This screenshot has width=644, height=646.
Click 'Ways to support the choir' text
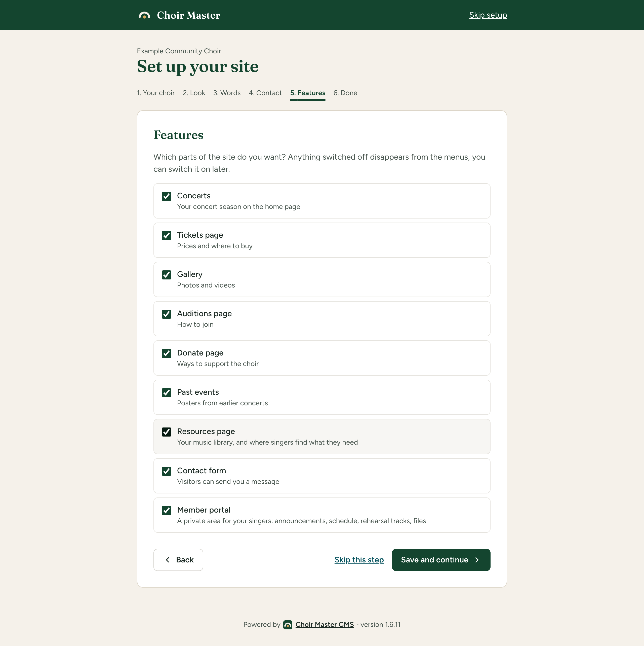tap(218, 364)
